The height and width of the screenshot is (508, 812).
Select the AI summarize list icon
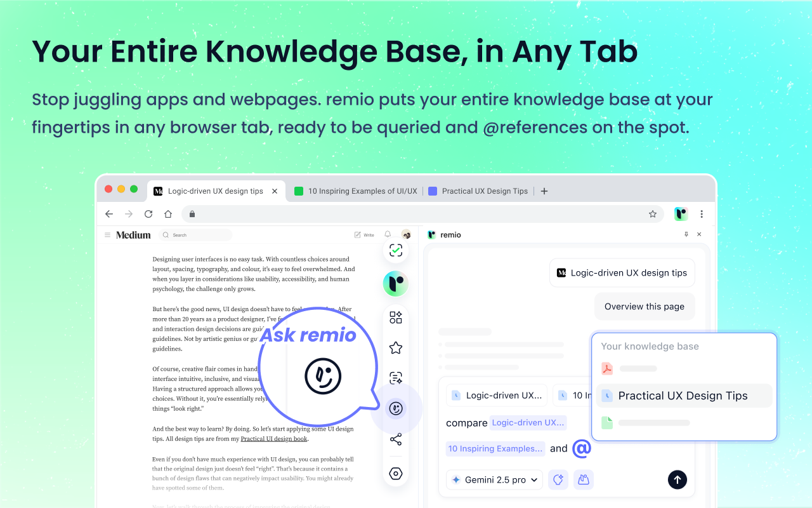pos(395,377)
